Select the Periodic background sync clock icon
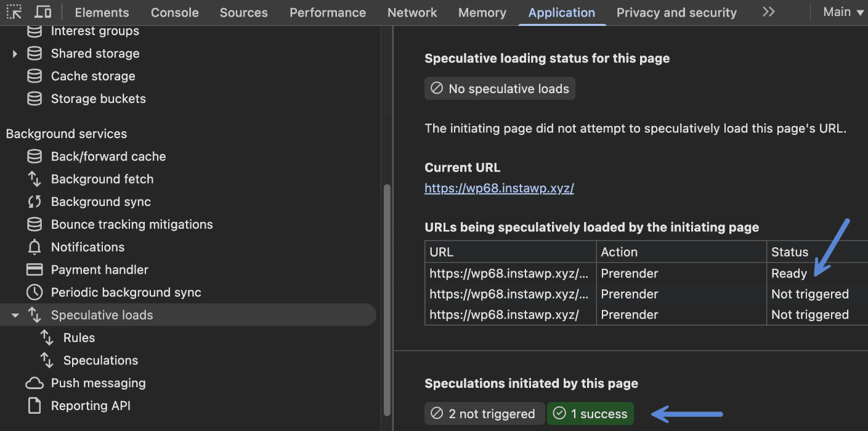Viewport: 868px width, 431px height. click(34, 292)
